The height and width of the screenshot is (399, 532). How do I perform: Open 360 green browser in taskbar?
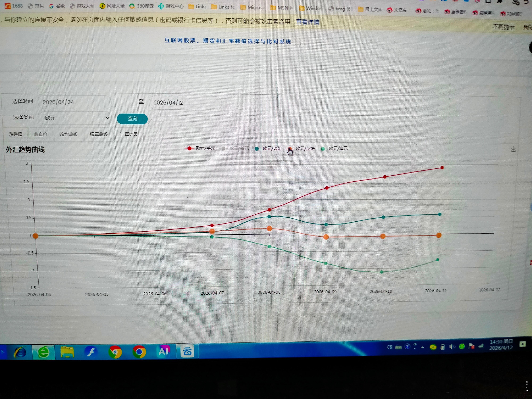click(43, 352)
